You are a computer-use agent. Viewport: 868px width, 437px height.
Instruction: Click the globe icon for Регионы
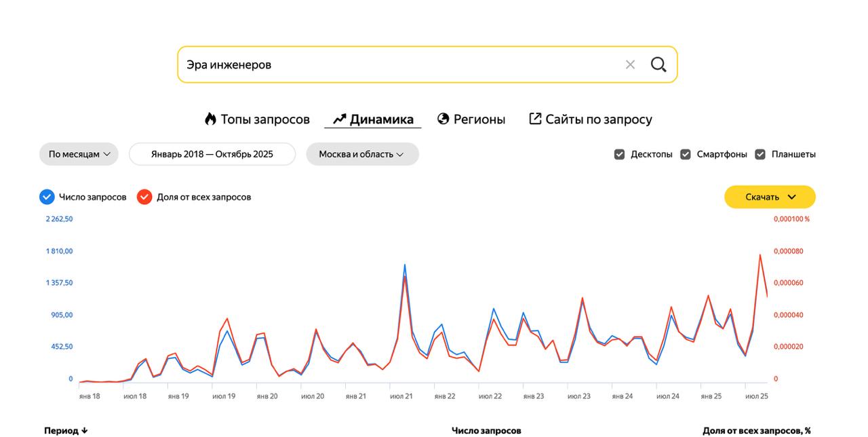pyautogui.click(x=443, y=119)
